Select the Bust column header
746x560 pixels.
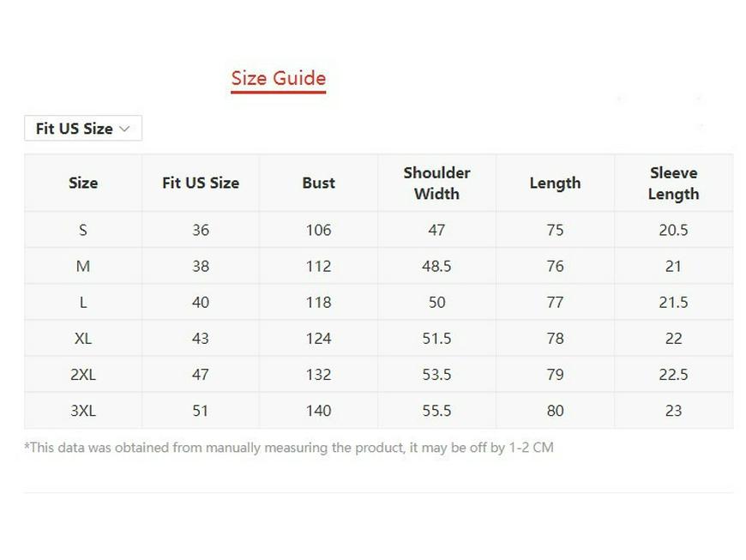pos(318,183)
